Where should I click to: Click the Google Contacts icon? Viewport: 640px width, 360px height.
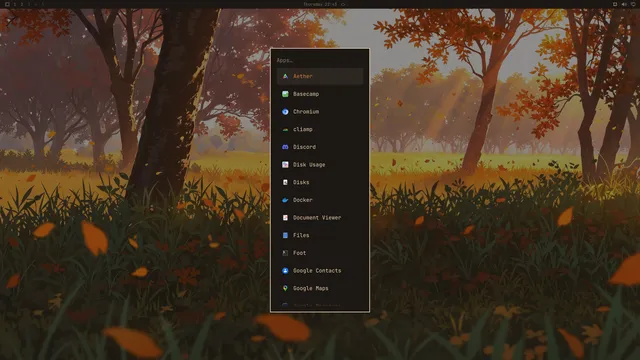coord(285,271)
